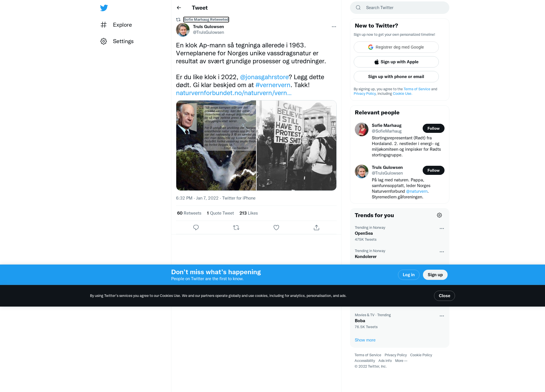Open more options for Boba trend

[442, 316]
